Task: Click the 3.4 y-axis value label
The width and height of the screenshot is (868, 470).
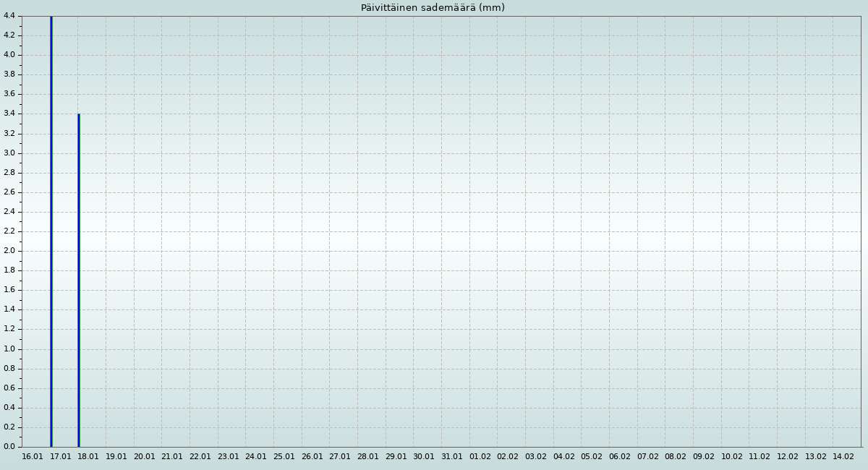Action: 9,114
